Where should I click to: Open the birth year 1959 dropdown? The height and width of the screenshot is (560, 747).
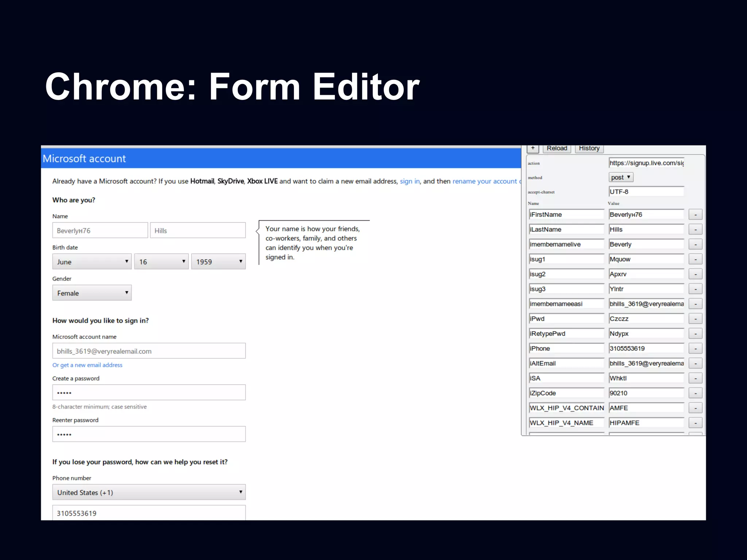point(218,261)
